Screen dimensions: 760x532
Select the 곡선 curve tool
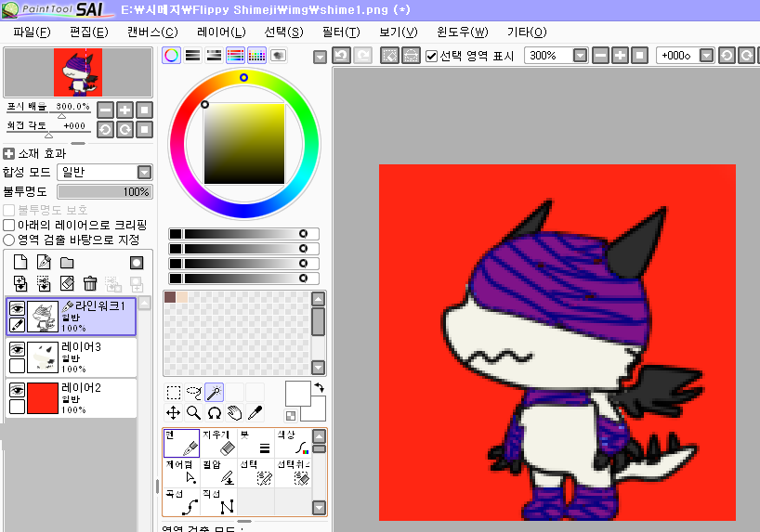[182, 502]
